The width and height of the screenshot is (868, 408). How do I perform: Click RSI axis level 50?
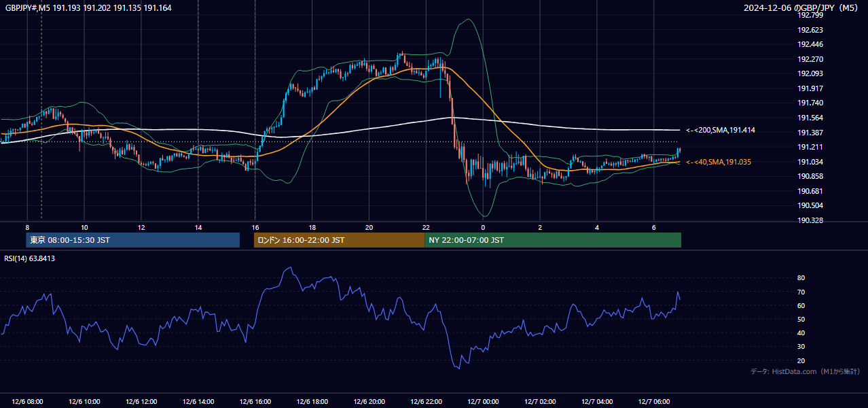click(801, 320)
